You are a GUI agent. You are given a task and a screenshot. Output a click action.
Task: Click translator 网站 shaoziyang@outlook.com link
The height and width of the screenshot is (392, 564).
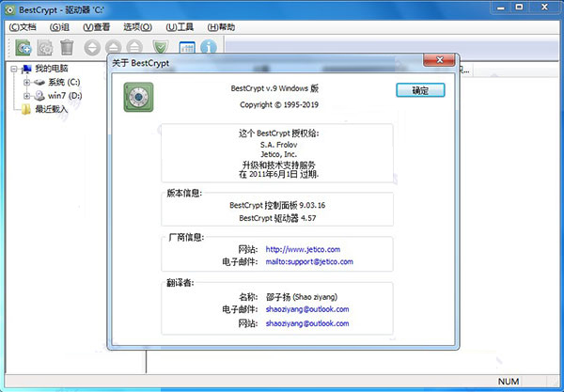[x=307, y=323]
